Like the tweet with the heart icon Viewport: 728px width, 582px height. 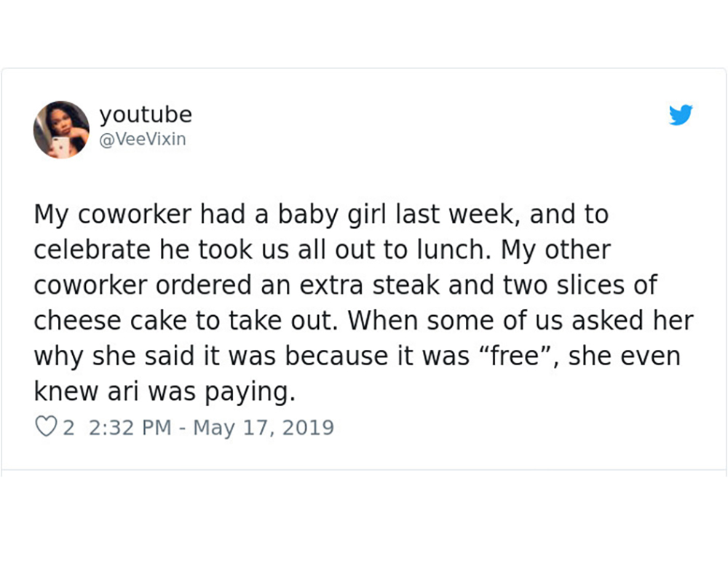(46, 426)
